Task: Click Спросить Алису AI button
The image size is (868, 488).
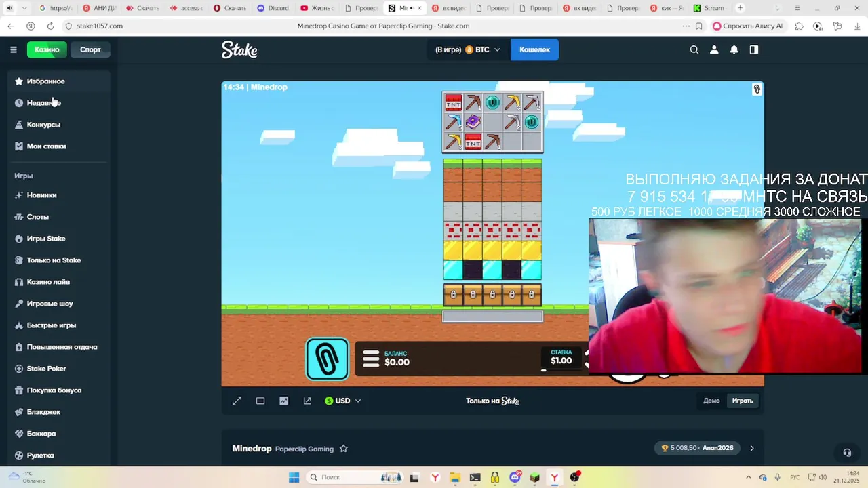Action: pos(749,26)
